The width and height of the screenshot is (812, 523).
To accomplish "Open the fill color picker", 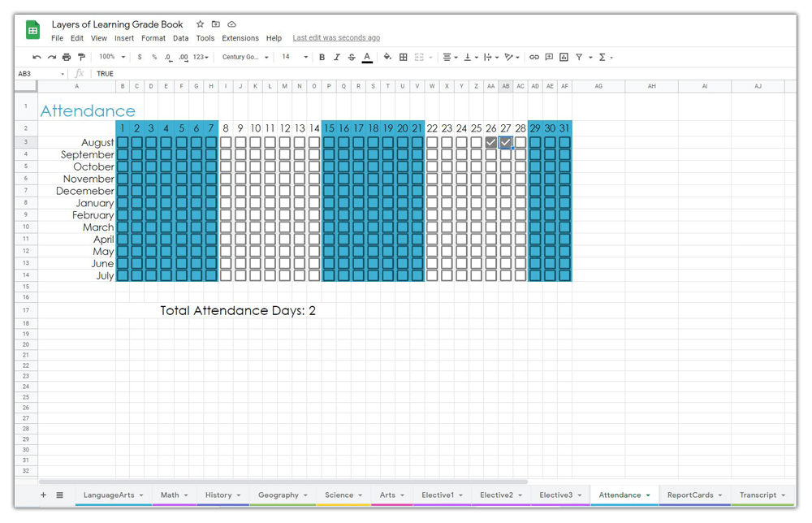I will [387, 57].
